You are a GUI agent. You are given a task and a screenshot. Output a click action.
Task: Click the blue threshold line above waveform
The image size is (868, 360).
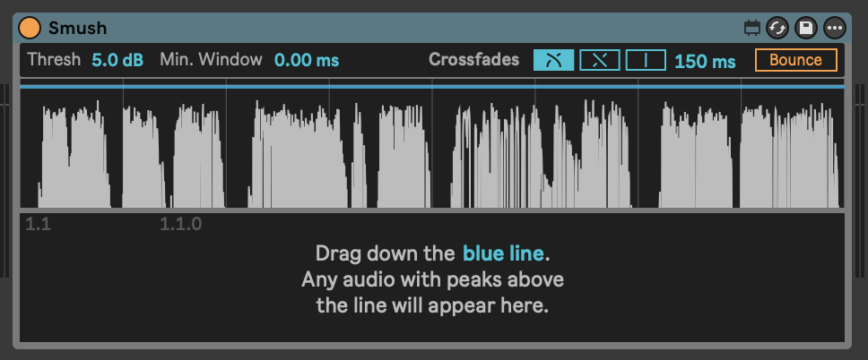(x=431, y=87)
